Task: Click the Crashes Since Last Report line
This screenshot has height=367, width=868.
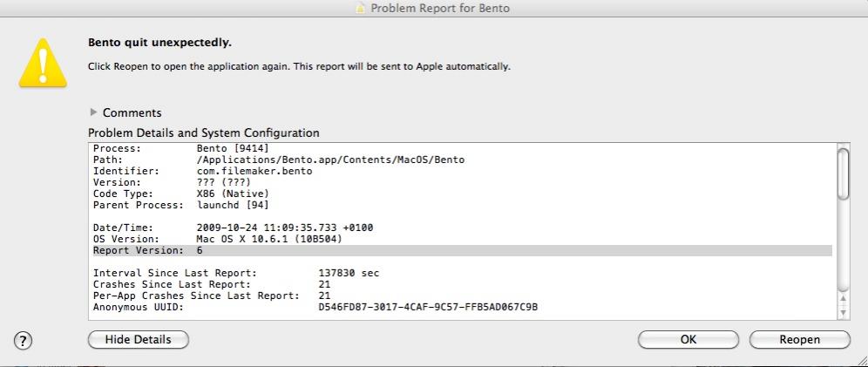Action: 212,284
